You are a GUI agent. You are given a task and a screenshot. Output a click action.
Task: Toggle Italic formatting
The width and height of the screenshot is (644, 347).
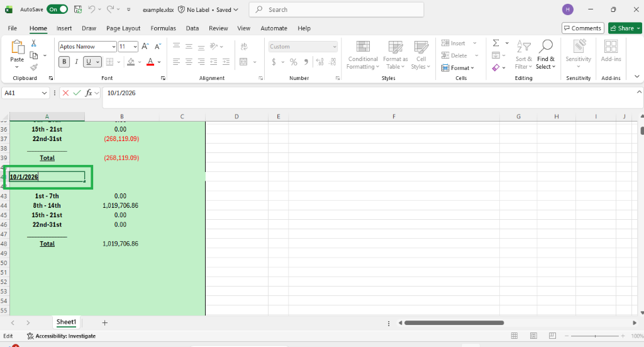[76, 62]
